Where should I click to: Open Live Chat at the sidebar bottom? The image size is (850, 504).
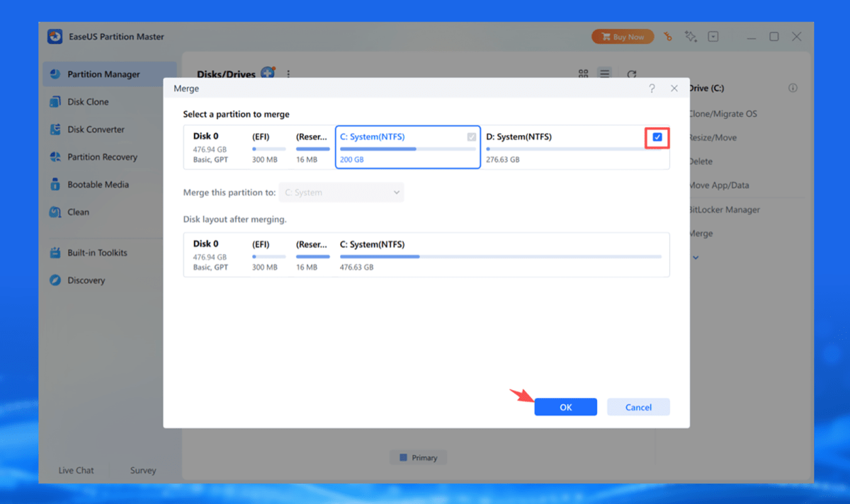(x=76, y=470)
